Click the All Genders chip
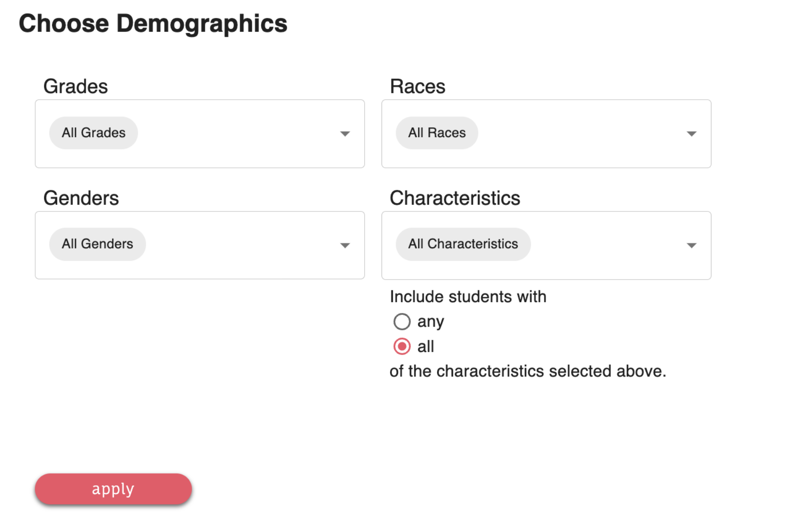This screenshot has height=531, width=812. [97, 244]
